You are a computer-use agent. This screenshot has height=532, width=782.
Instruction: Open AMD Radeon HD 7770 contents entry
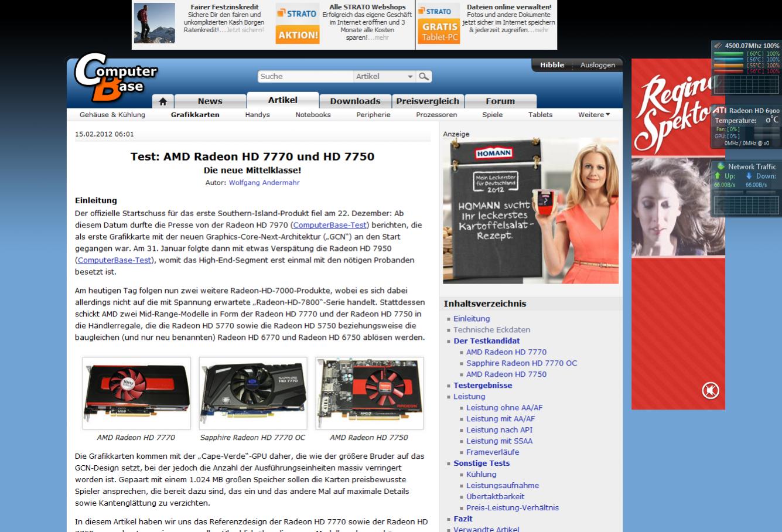tap(506, 352)
